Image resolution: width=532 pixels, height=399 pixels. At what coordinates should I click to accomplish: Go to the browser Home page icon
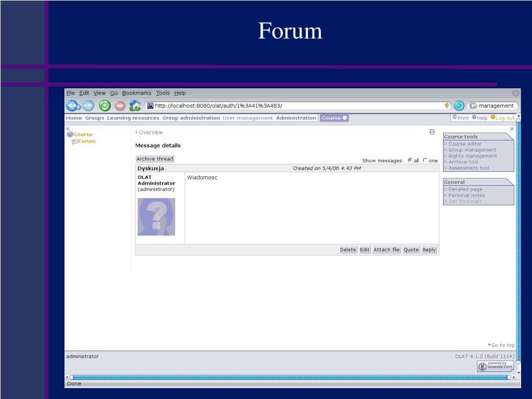point(135,106)
